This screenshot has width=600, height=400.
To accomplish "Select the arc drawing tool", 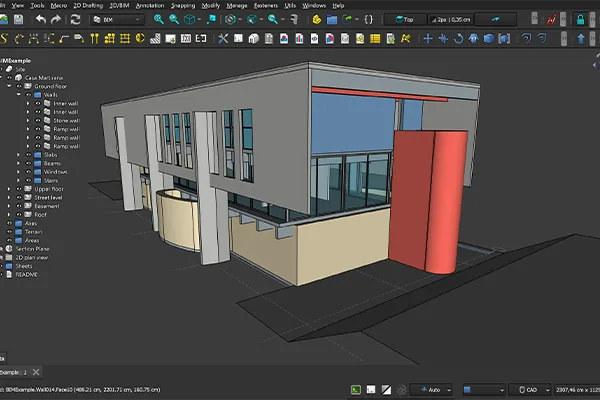I will [19, 38].
